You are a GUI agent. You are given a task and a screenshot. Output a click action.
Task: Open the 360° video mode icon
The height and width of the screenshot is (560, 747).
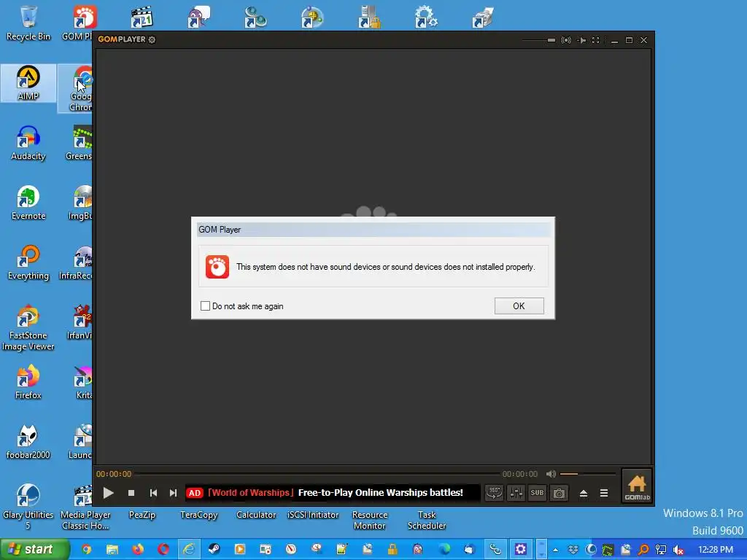[494, 492]
